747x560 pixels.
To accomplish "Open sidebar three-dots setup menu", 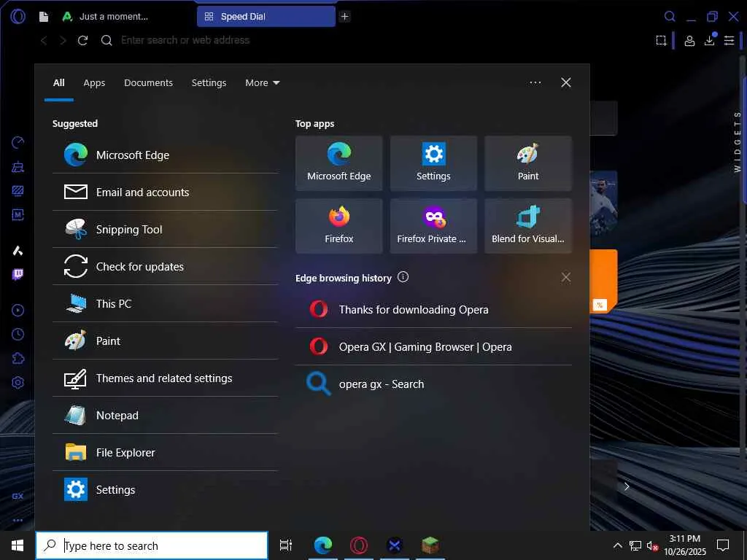I will click(x=18, y=520).
